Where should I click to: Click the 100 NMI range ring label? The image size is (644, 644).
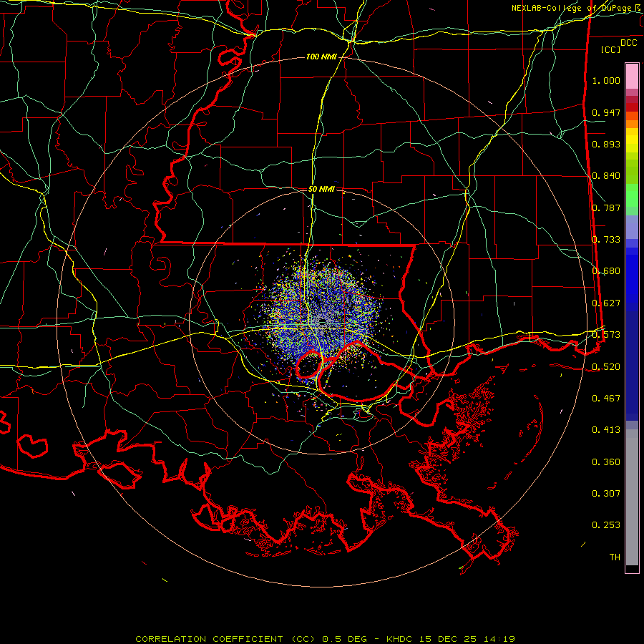tap(321, 57)
